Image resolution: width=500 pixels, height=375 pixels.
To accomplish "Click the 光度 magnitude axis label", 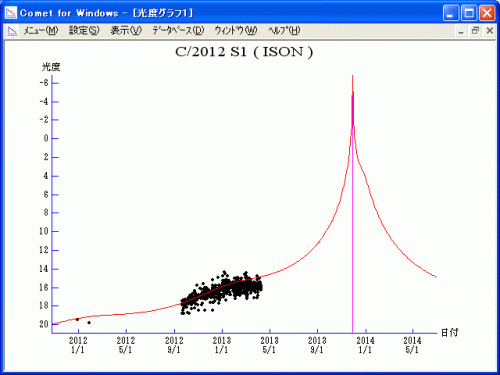I will pyautogui.click(x=51, y=67).
